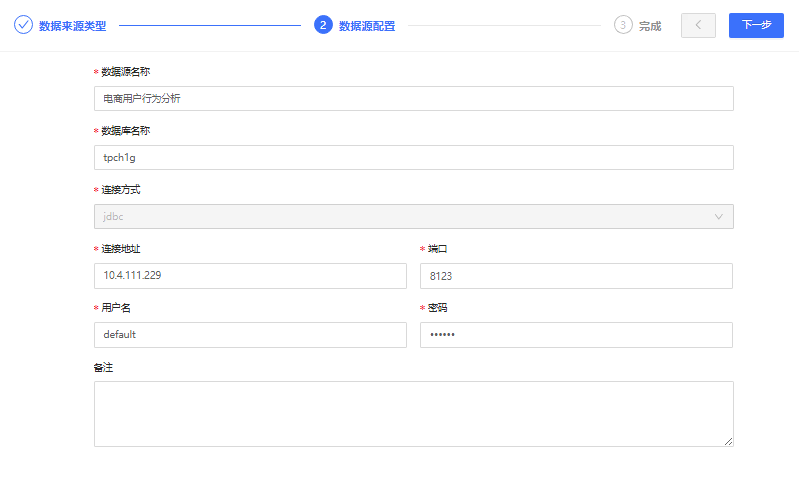Expand the 连接方式 dropdown arrow
This screenshot has height=488, width=799.
point(718,216)
